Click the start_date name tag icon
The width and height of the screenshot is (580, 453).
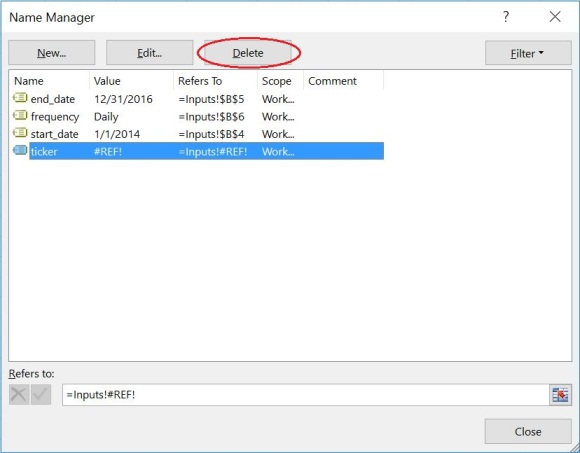tap(20, 133)
